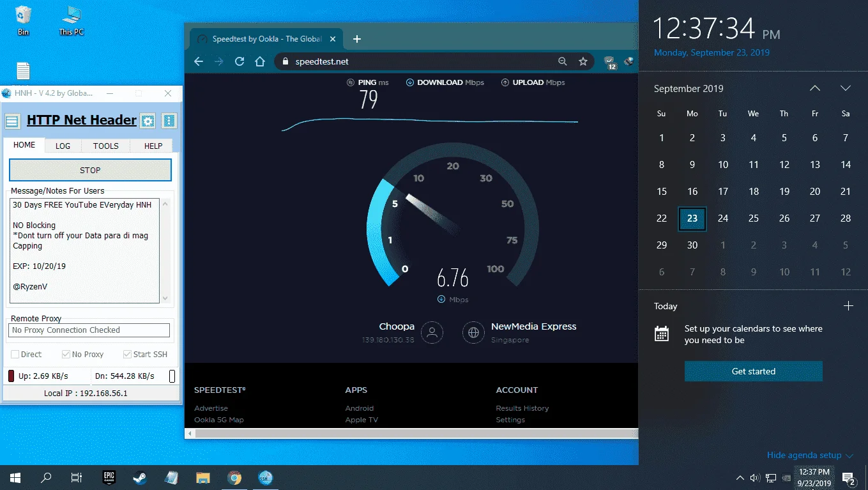Click the Choopa user profile icon
This screenshot has width=868, height=490.
432,332
